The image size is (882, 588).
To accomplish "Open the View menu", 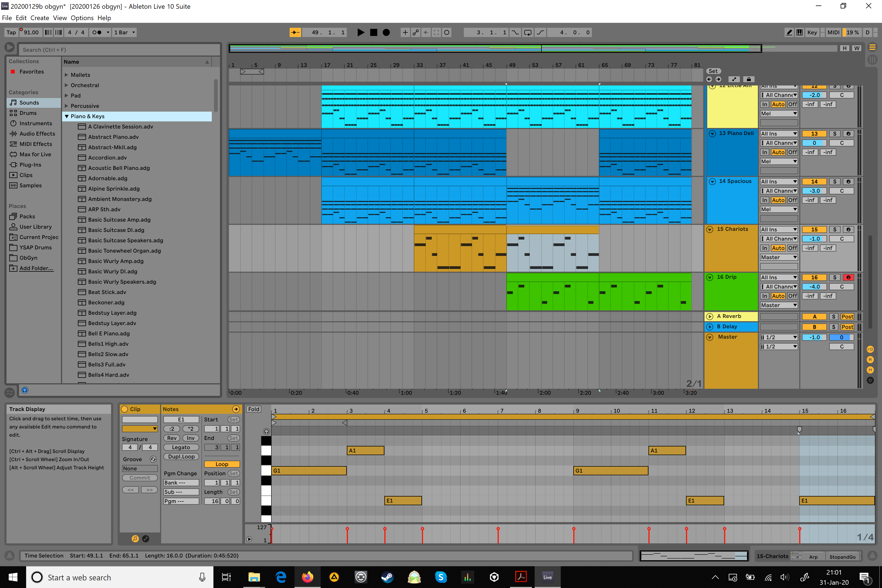I will pos(60,18).
